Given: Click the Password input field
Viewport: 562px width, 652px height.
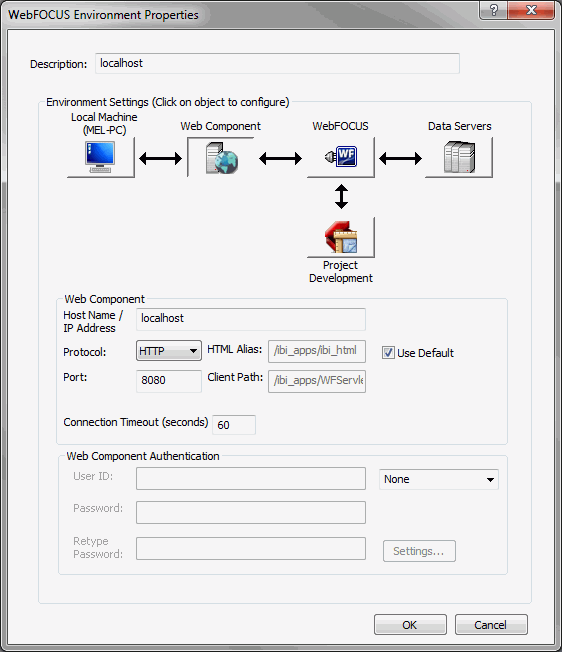Looking at the screenshot, I should click(251, 512).
